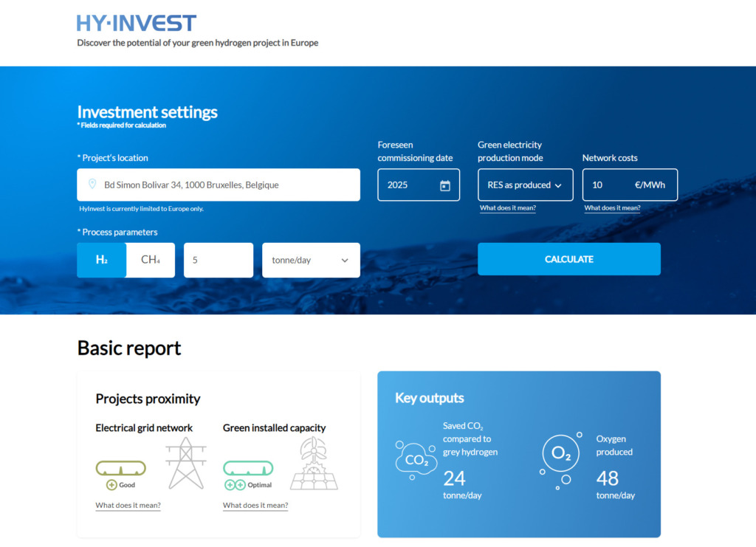The height and width of the screenshot is (547, 756).
Task: Click the 'Oxygen produced' label
Action: (x=614, y=445)
